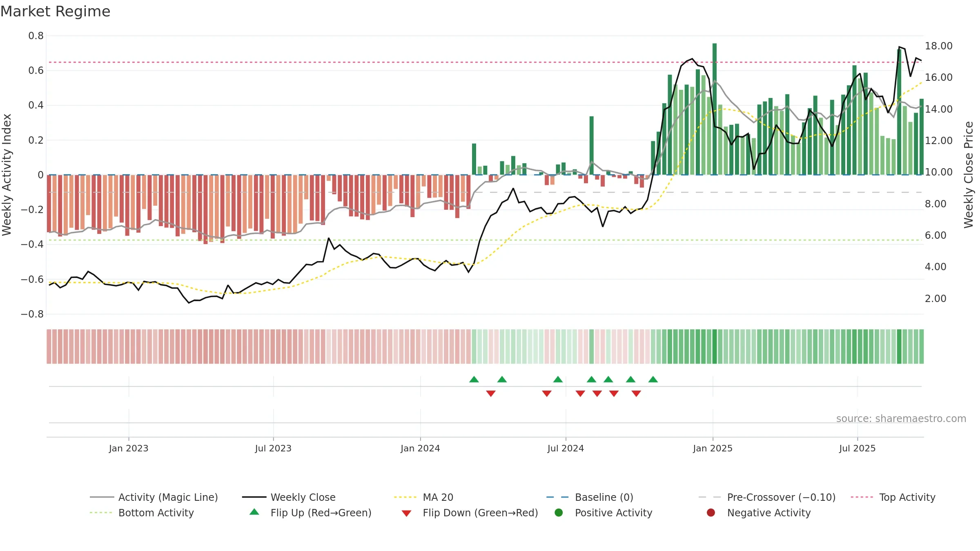Click the Jan 2025 x-axis label
Screen dimensions: 980x551
[713, 448]
